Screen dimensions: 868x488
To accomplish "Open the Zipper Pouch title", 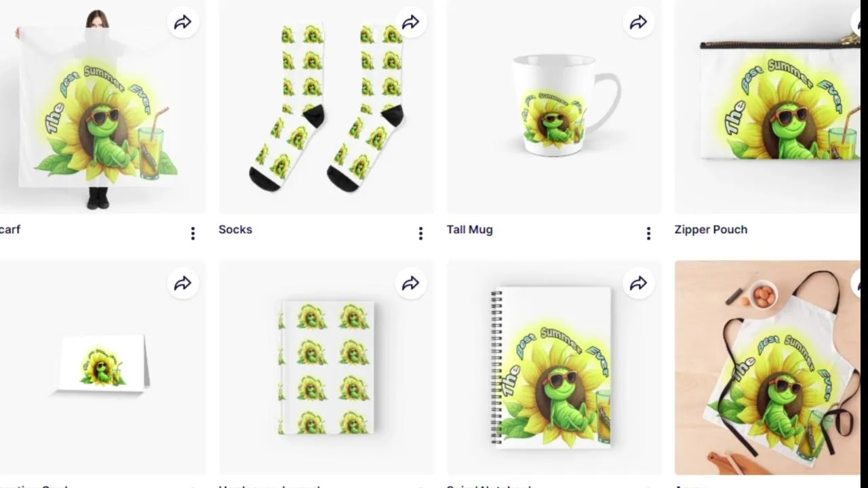I will (711, 230).
